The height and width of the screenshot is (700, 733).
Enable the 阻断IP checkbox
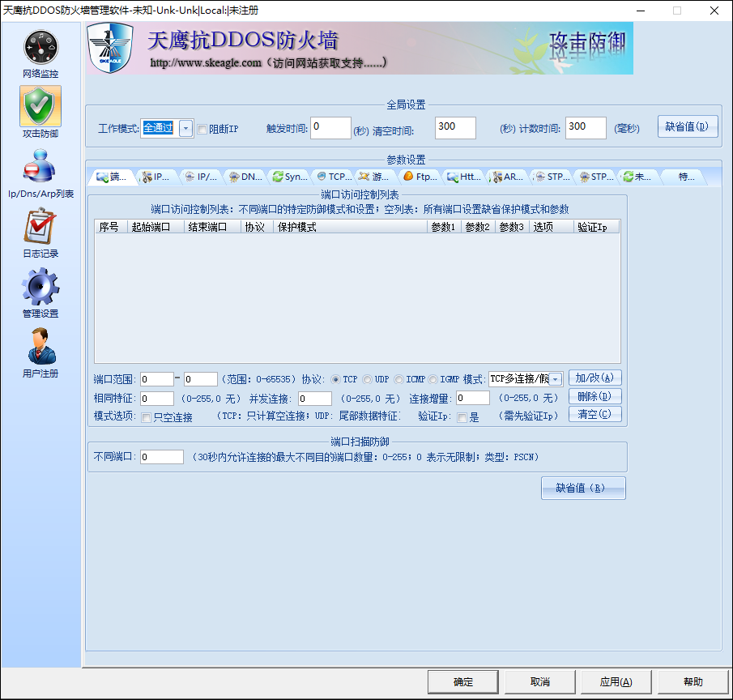point(202,128)
